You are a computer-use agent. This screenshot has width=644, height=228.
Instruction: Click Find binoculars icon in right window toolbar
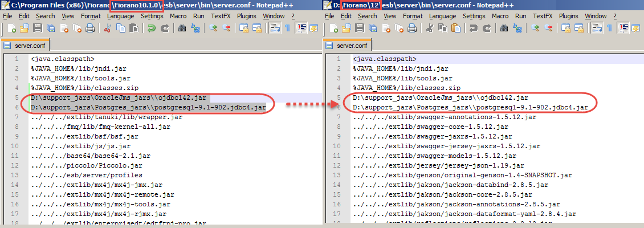[x=503, y=28]
